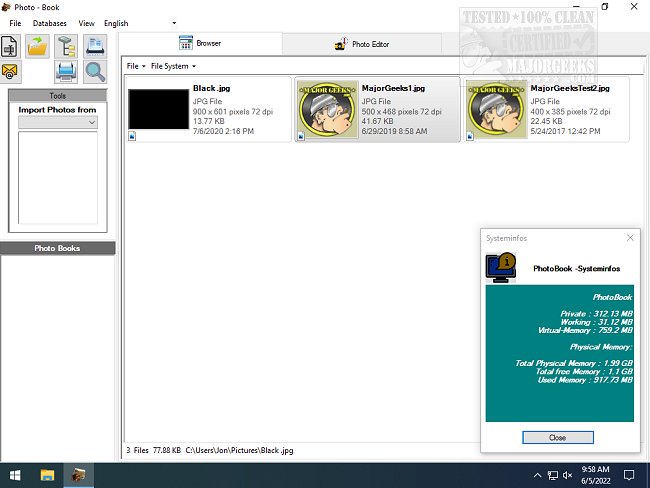Show hidden system tray icons

click(x=537, y=475)
